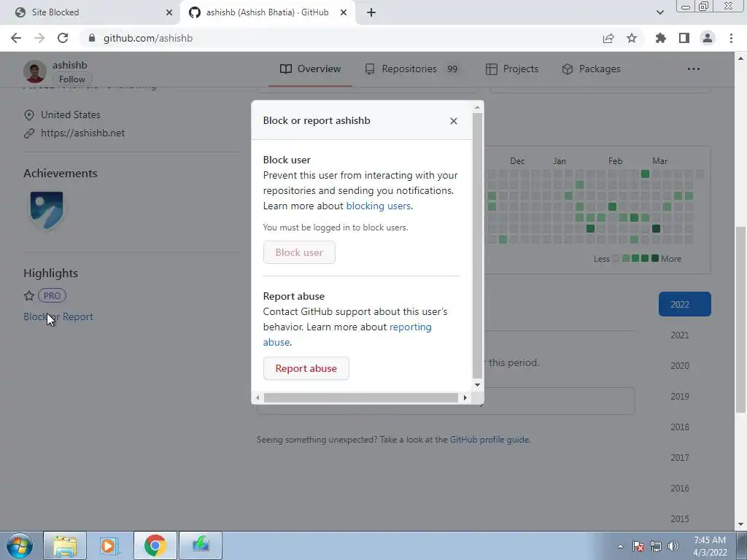Screen dimensions: 747x560
Task: Click the ashishb profile avatar
Action: click(x=35, y=71)
